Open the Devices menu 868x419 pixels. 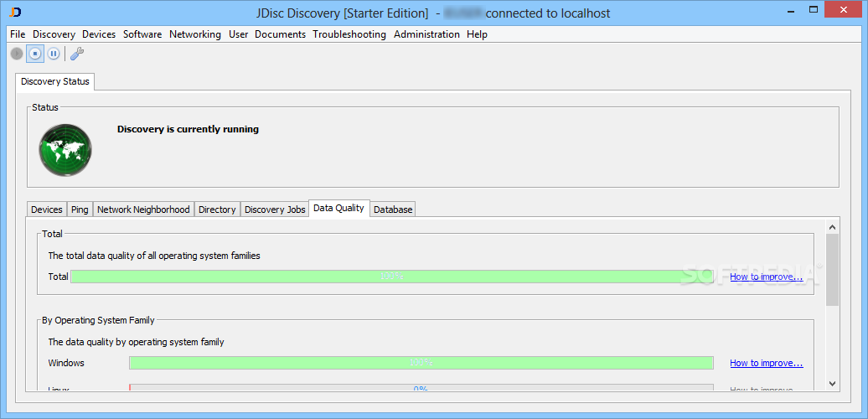[99, 34]
